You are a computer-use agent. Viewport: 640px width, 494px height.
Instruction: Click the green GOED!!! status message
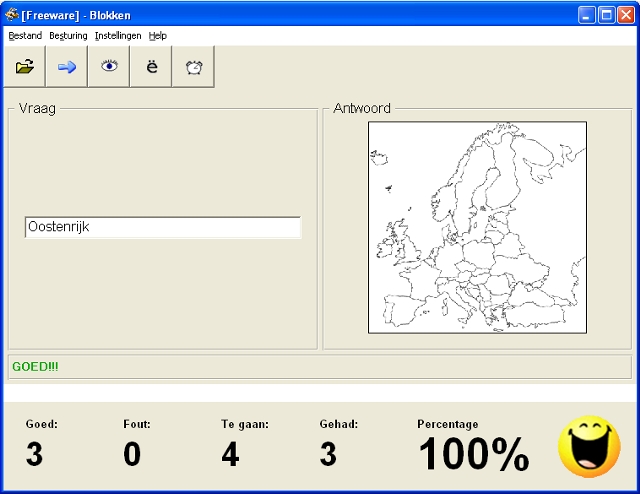pos(35,367)
